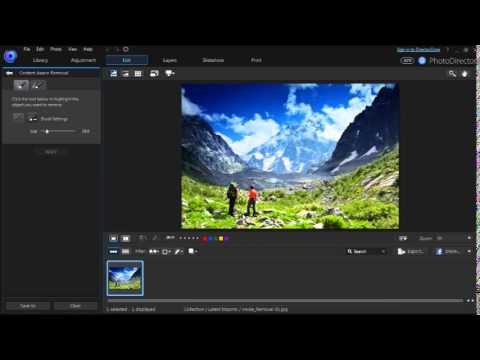Image resolution: width=480 pixels, height=360 pixels.
Task: Open the File menu
Action: coord(27,49)
